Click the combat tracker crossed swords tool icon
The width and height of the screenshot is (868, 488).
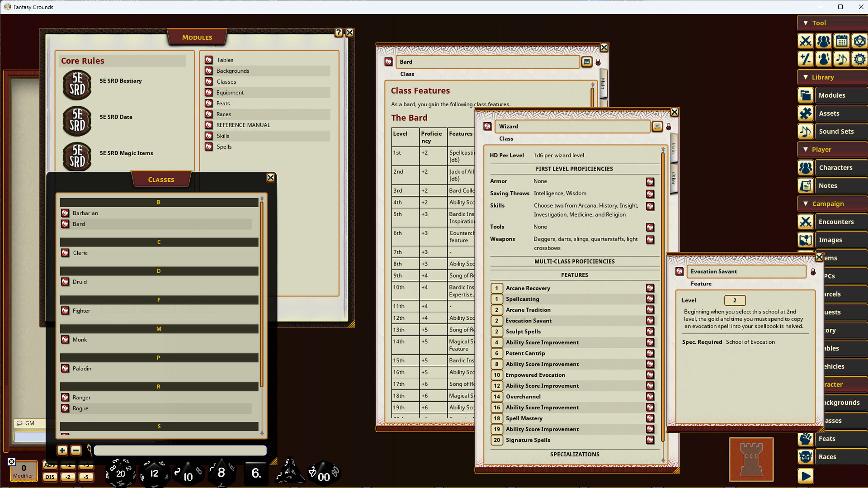point(805,41)
